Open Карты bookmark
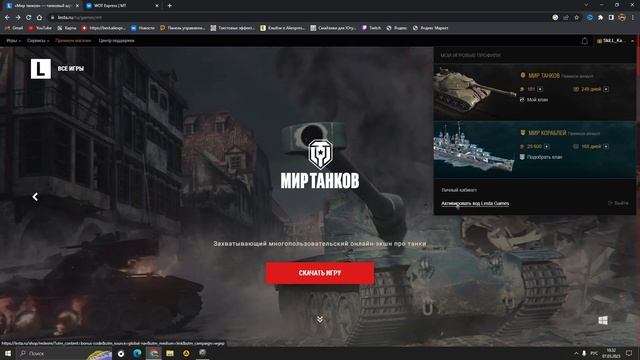 pos(67,28)
